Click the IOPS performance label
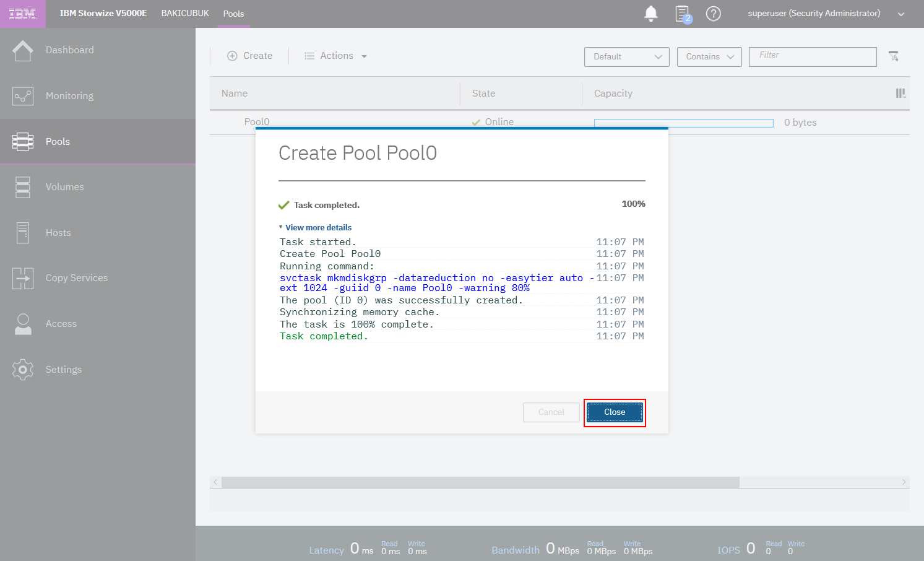The image size is (924, 561). click(x=728, y=550)
